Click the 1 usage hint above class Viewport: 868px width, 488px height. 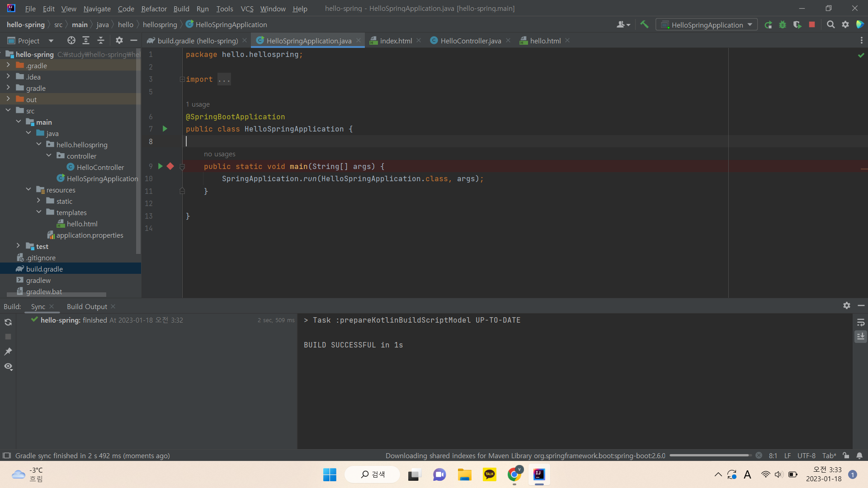pyautogui.click(x=198, y=104)
